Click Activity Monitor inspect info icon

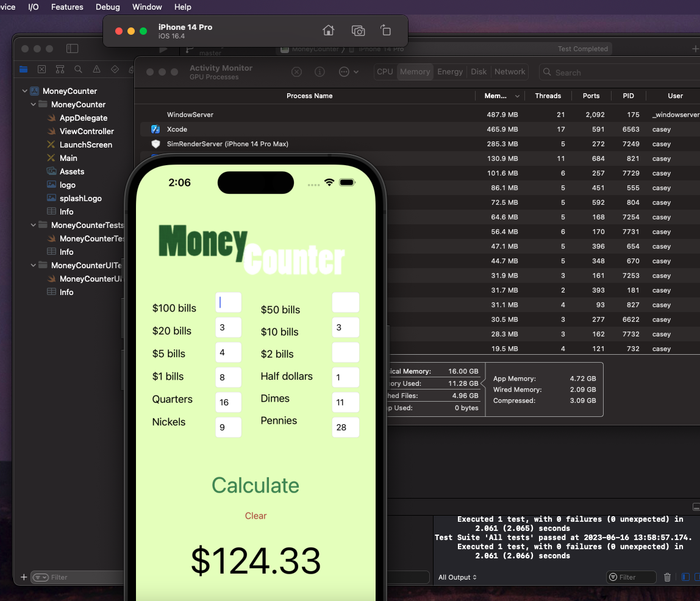(x=320, y=72)
